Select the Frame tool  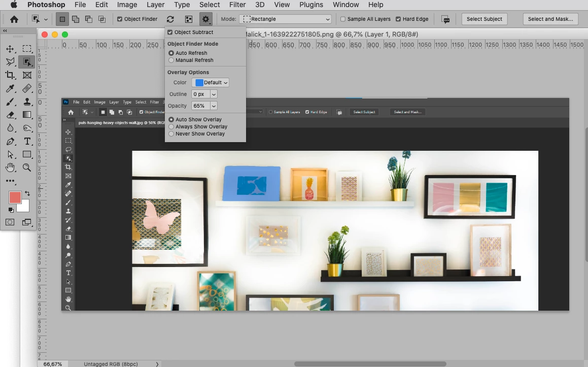(26, 75)
